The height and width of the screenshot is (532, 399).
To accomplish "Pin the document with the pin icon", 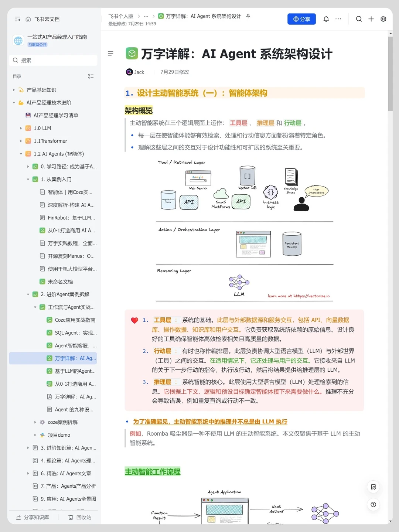I will [x=248, y=16].
